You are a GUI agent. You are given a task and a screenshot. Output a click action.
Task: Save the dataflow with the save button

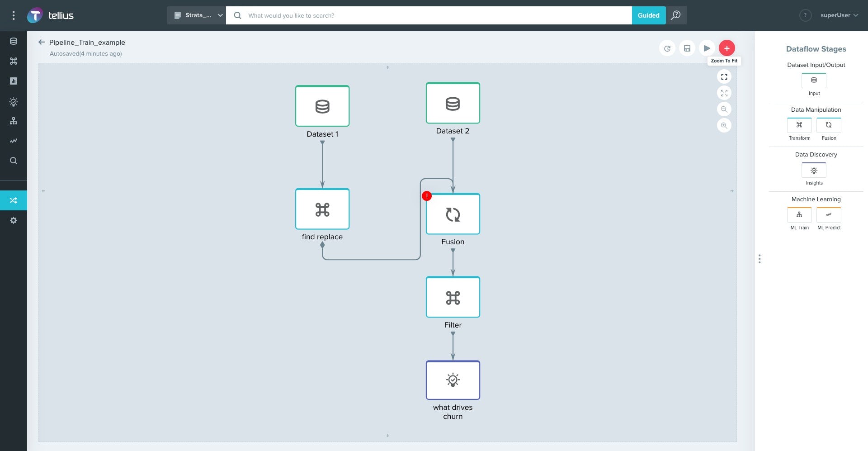[687, 47]
